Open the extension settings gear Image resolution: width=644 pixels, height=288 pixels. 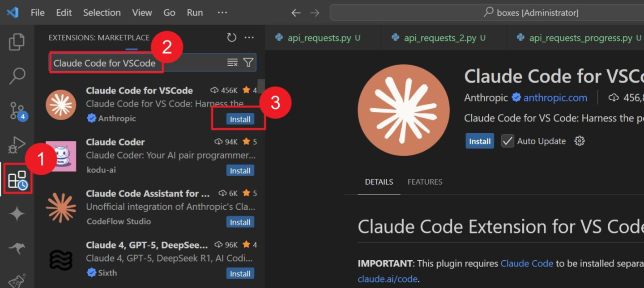point(580,141)
